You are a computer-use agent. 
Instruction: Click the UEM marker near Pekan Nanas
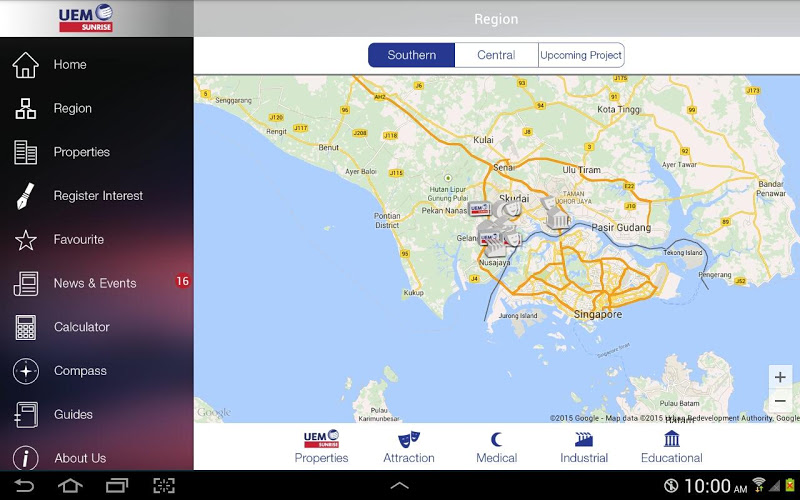(480, 209)
